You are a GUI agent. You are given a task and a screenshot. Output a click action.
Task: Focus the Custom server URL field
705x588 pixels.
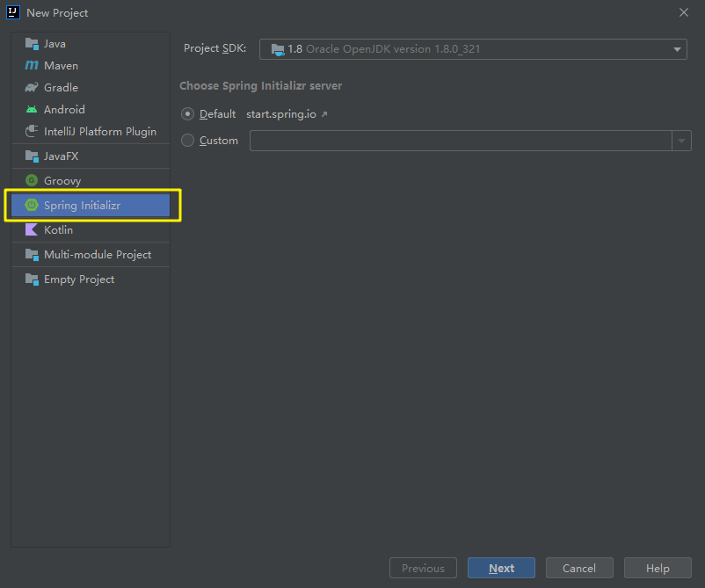pos(461,142)
